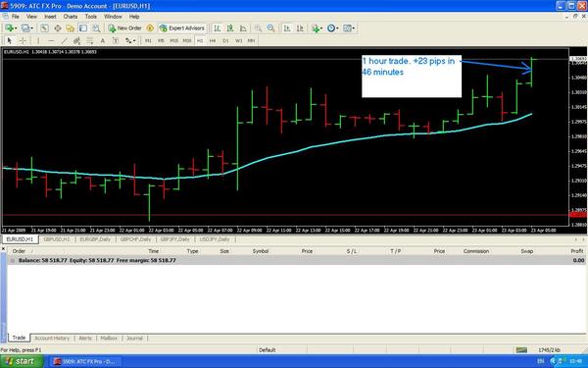The width and height of the screenshot is (588, 368).
Task: Open the Window menu
Action: (113, 17)
